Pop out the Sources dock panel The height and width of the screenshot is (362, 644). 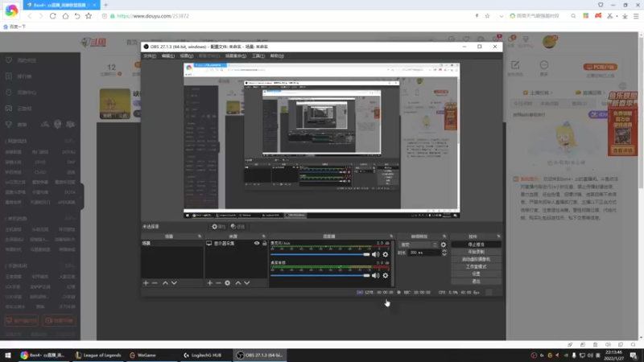tap(264, 237)
